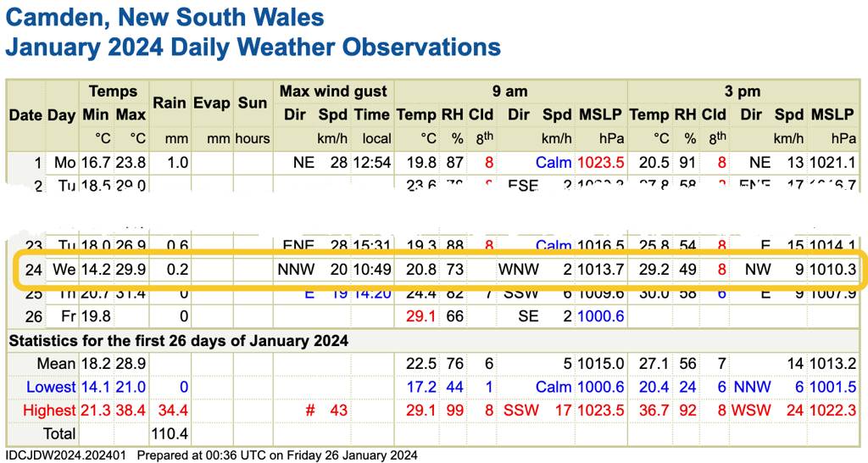Click lowest minimum temperature 14.1
The width and height of the screenshot is (868, 463).
97,388
